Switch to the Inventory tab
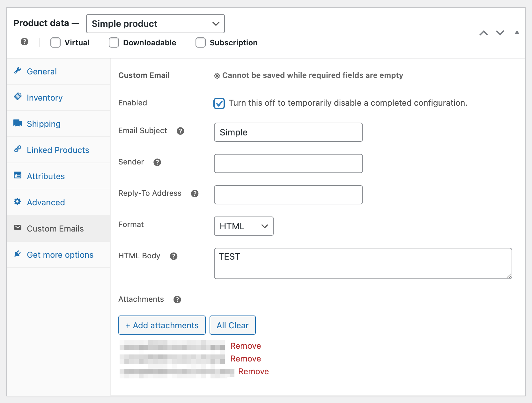The width and height of the screenshot is (532, 403). [44, 98]
